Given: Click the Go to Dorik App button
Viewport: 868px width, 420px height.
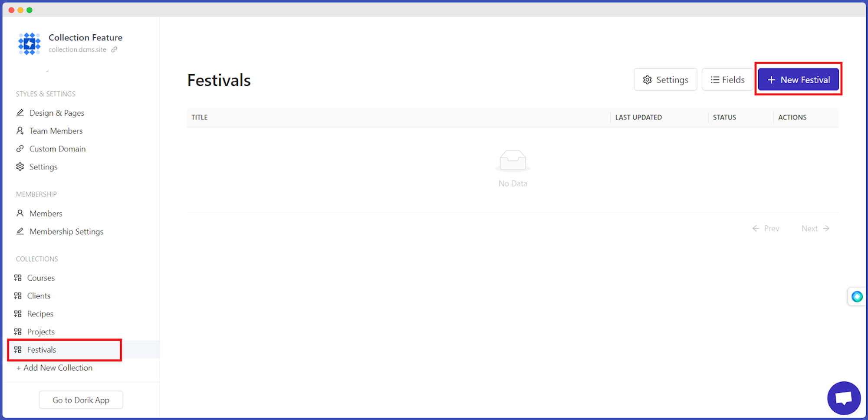Looking at the screenshot, I should coord(81,400).
